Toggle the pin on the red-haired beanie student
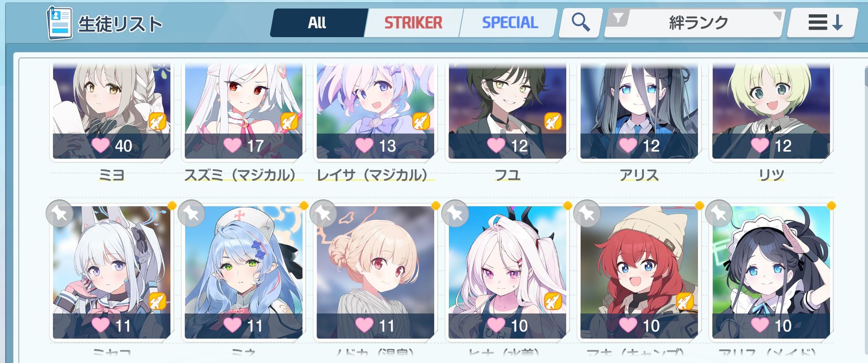 point(587,214)
